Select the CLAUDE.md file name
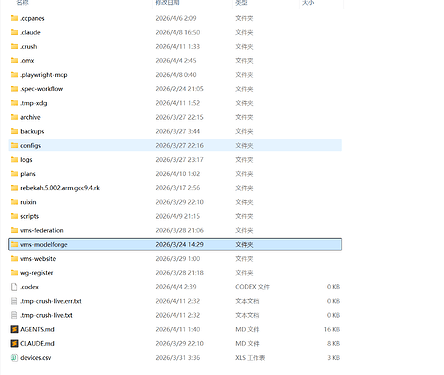444x375 pixels. (37, 344)
